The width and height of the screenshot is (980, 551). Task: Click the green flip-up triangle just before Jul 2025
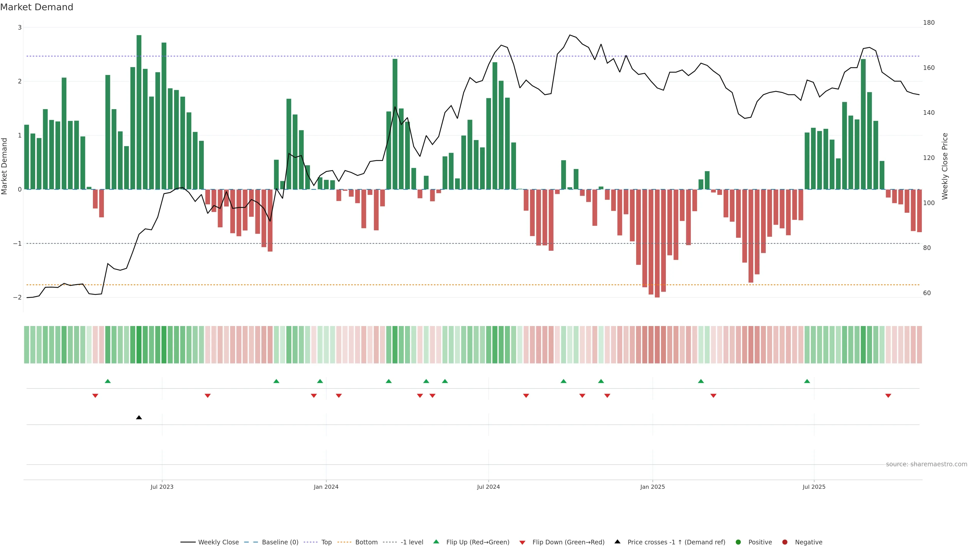point(807,381)
